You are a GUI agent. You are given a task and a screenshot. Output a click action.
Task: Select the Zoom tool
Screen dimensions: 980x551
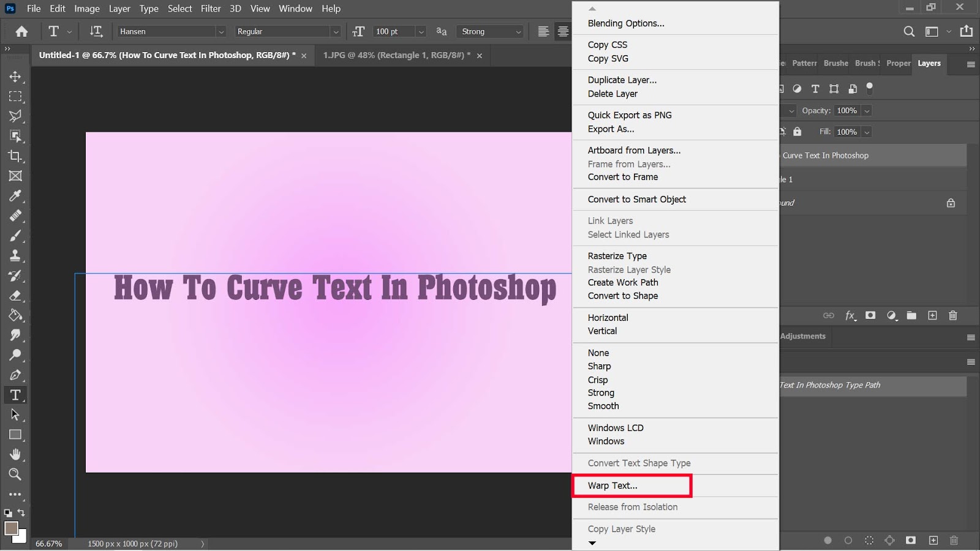(15, 474)
